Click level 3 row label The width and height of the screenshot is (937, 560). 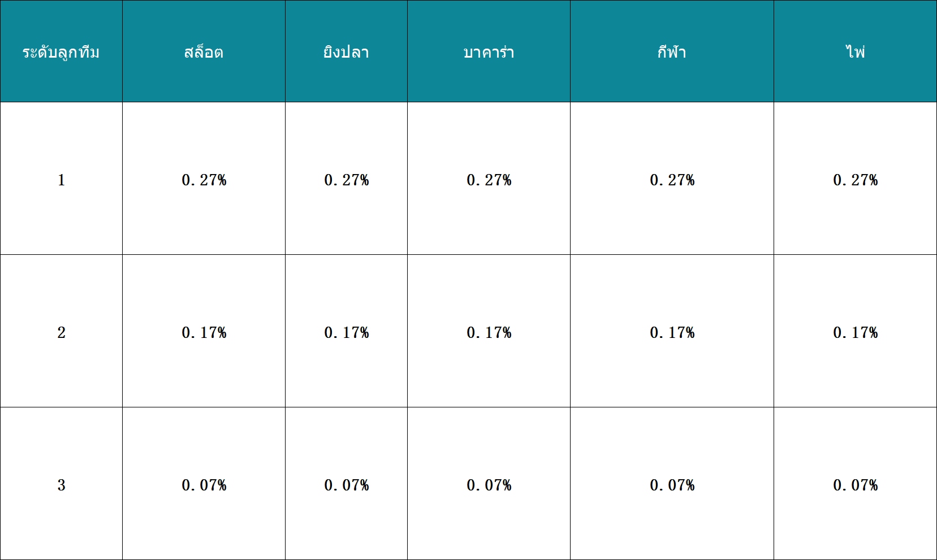click(x=61, y=484)
